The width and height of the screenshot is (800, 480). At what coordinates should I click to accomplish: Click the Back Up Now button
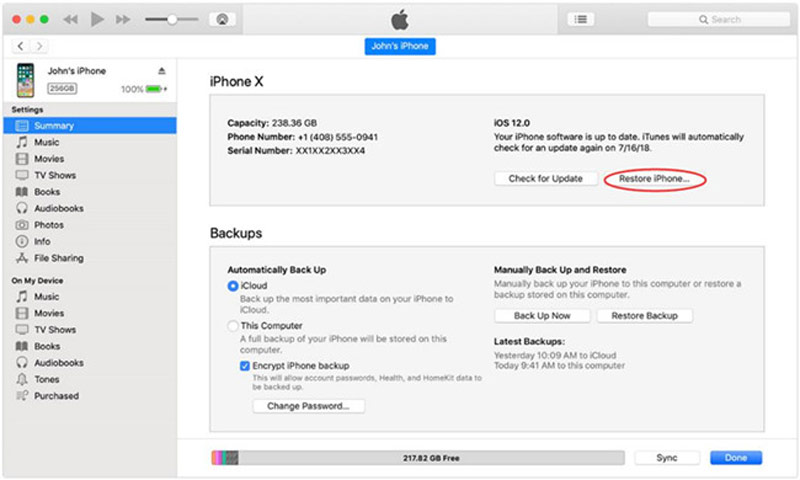click(x=542, y=315)
